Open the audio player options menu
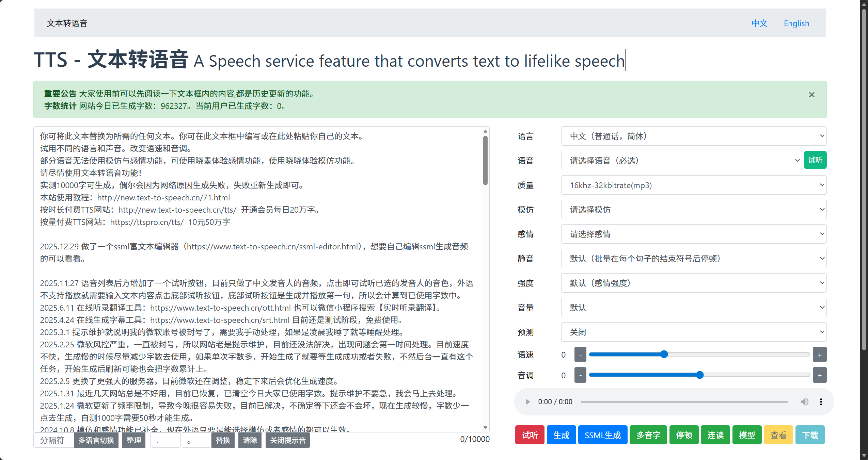The height and width of the screenshot is (460, 868). pyautogui.click(x=821, y=401)
